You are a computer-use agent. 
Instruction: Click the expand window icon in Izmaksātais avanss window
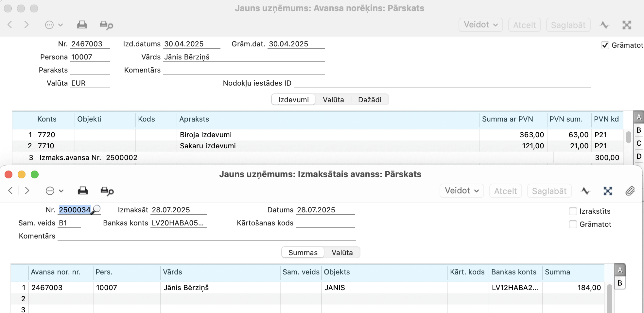coord(608,191)
